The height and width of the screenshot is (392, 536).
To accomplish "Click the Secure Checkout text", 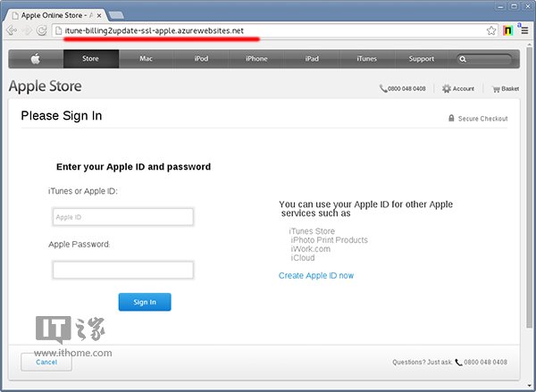I will coord(482,119).
